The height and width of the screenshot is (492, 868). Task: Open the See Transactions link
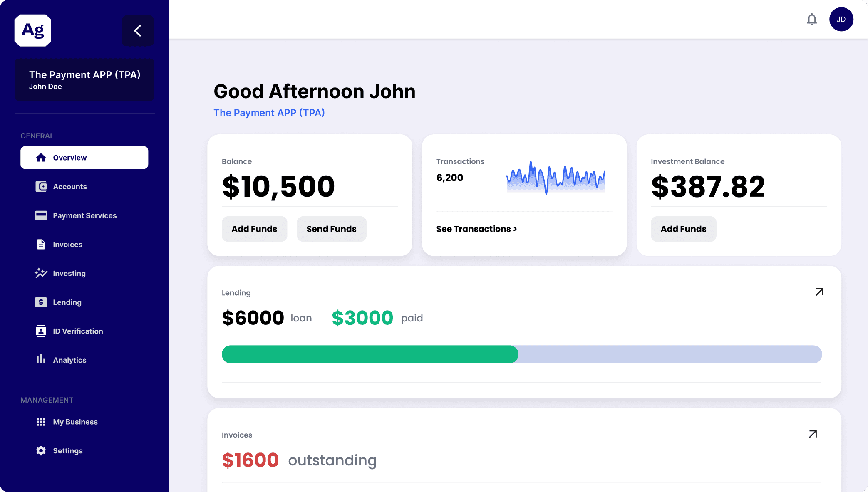click(x=476, y=229)
